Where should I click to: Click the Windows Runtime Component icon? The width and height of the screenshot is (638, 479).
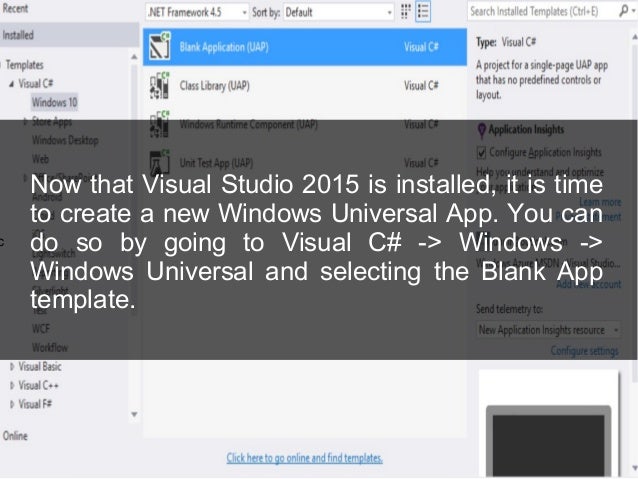coord(160,124)
